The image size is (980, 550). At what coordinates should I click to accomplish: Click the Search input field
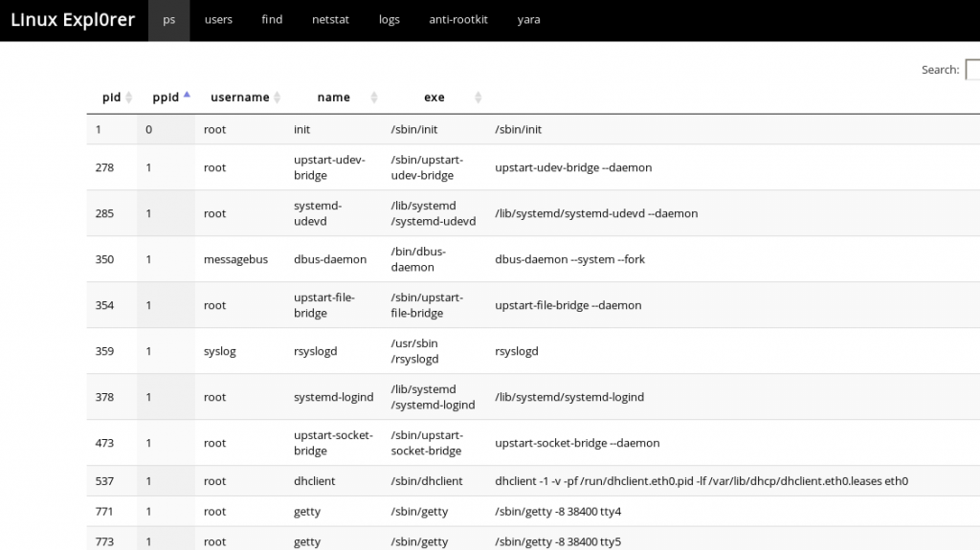click(972, 70)
